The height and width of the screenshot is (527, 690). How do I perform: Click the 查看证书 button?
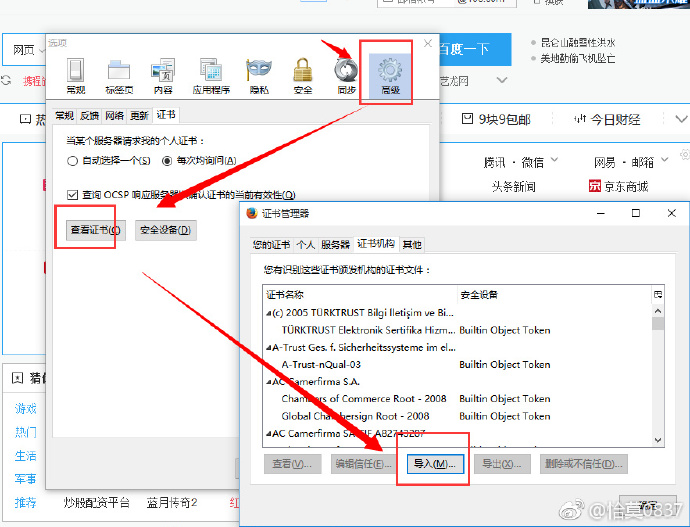[x=95, y=230]
